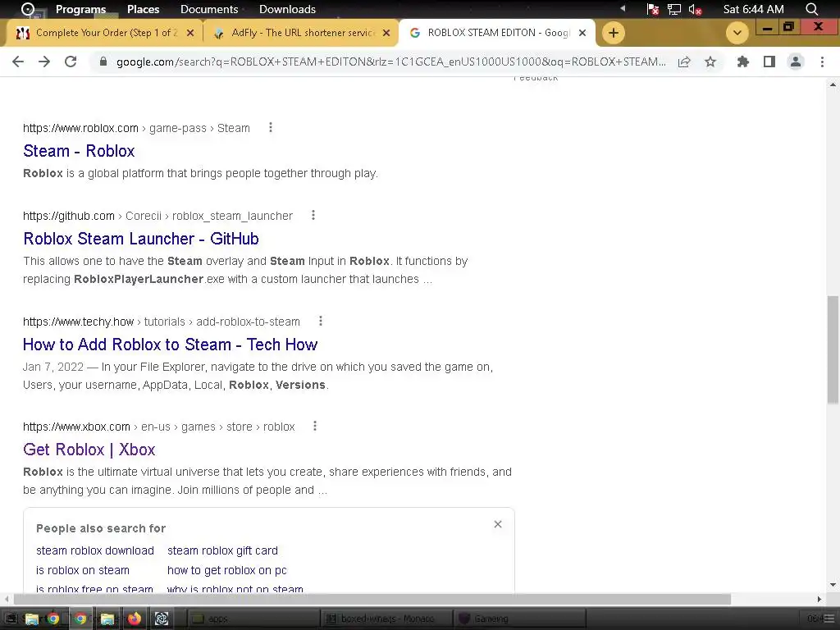Bookmark this page with the star
Screen dimensions: 840x630
pos(710,62)
